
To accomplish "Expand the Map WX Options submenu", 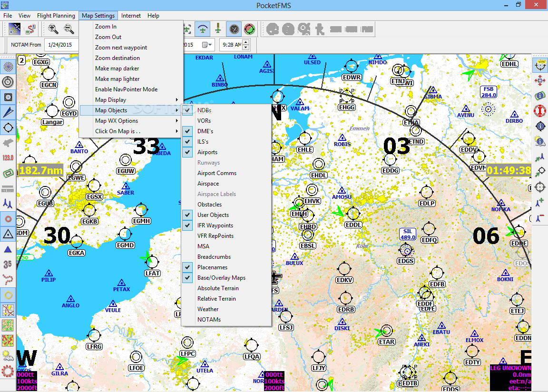I will [131, 120].
